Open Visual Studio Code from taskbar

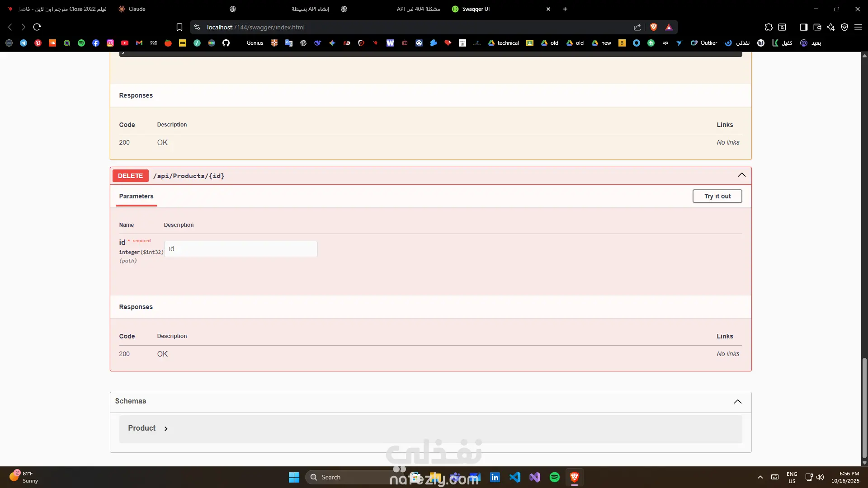point(515,477)
